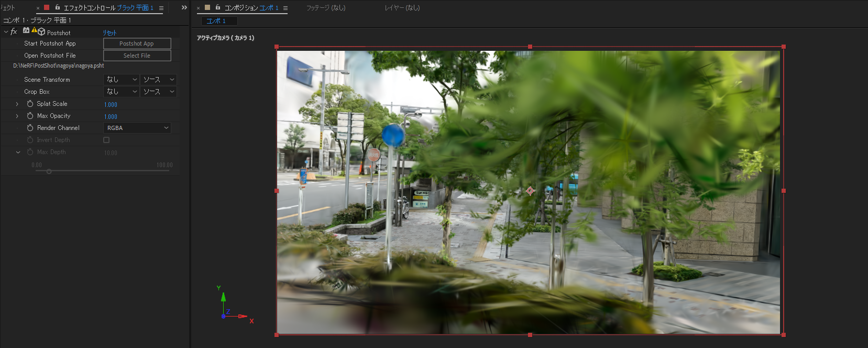Click the top-left corner layer handle
The width and height of the screenshot is (868, 348).
pos(277,47)
